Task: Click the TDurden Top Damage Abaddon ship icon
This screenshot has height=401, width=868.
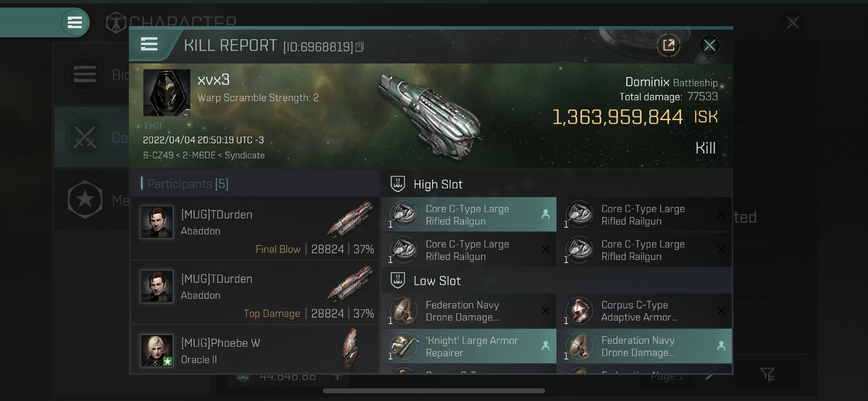Action: coord(350,284)
